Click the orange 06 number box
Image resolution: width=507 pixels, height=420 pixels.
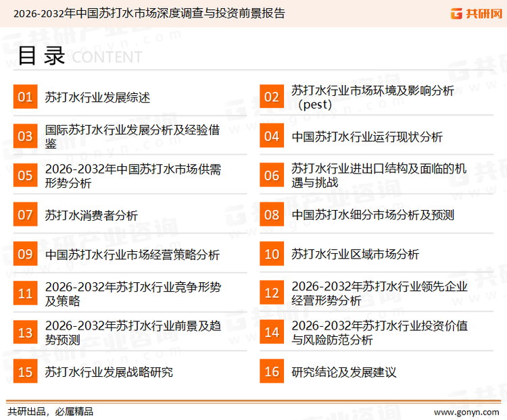pyautogui.click(x=272, y=176)
